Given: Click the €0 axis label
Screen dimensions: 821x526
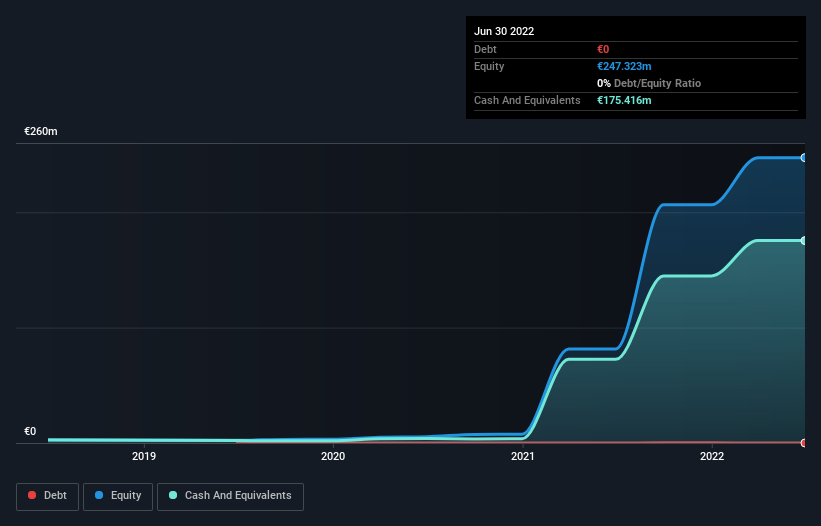Looking at the screenshot, I should [30, 431].
